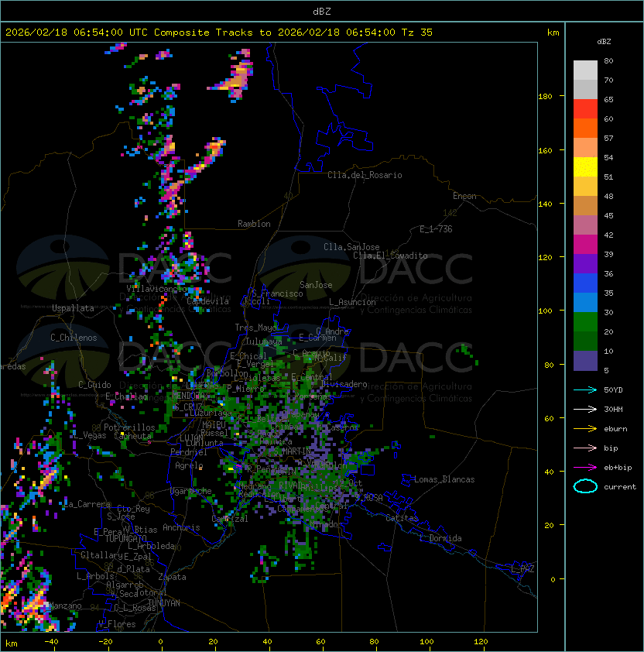Viewport: 644px width, 652px height.
Task: Click the Ramblon label near the 140 km line
Action: pos(254,224)
